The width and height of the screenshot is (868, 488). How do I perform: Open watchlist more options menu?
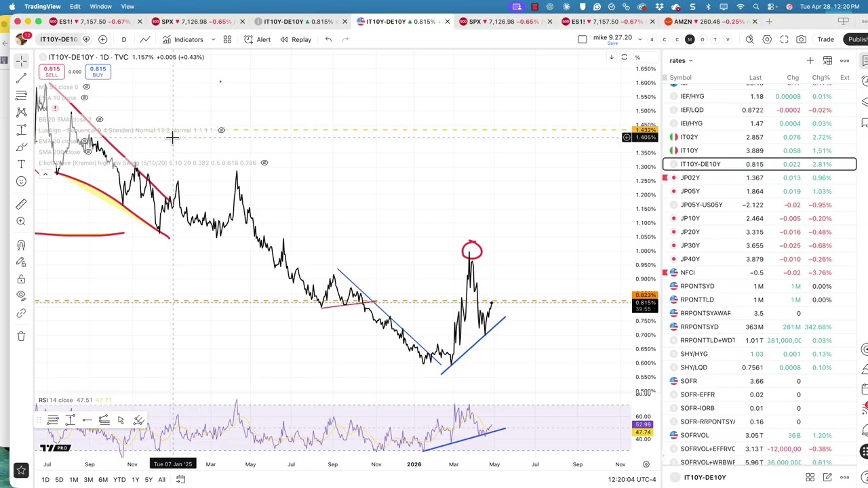pyautogui.click(x=845, y=60)
